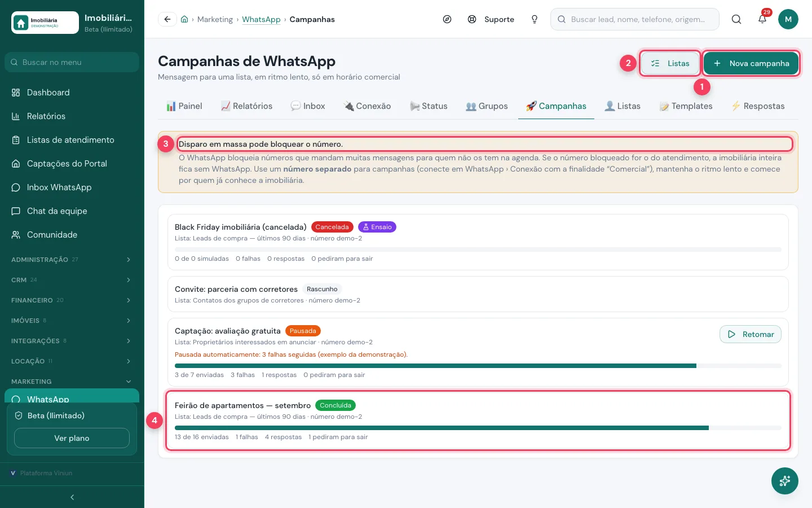812x508 pixels.
Task: Switch to the Status tab
Action: click(x=429, y=106)
